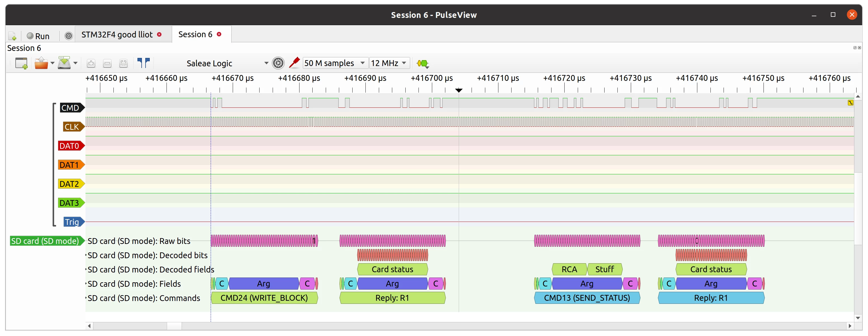Click the save file icon
Screen dimensions: 868x336
[x=64, y=63]
